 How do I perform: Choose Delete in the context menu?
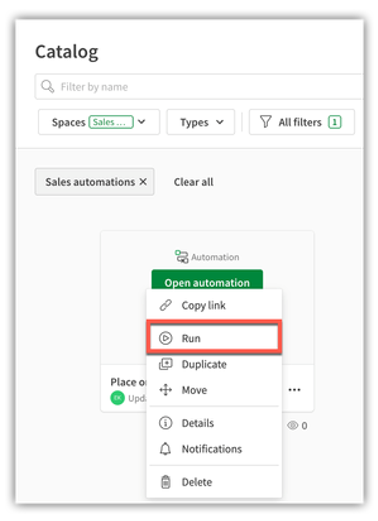[214, 482]
